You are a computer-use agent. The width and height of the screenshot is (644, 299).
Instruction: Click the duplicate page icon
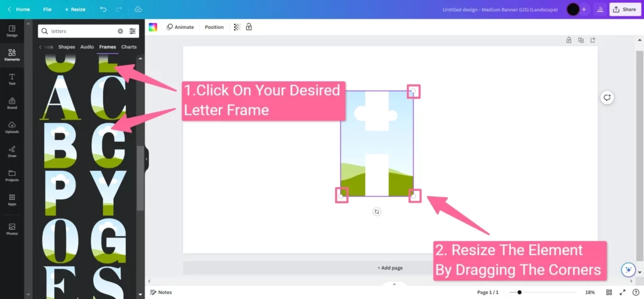[x=580, y=40]
